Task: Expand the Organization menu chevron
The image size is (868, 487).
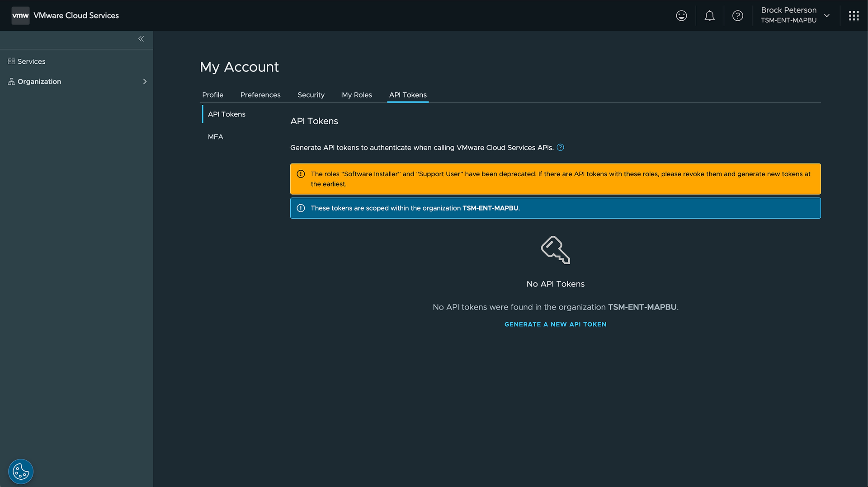Action: [x=145, y=81]
